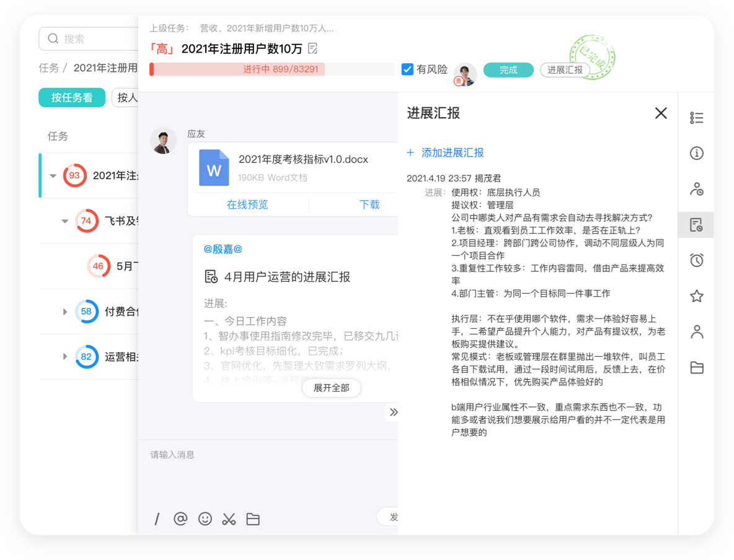Click the slash command icon in message toolbar
Viewport: 734px width, 560px height.
pyautogui.click(x=157, y=518)
